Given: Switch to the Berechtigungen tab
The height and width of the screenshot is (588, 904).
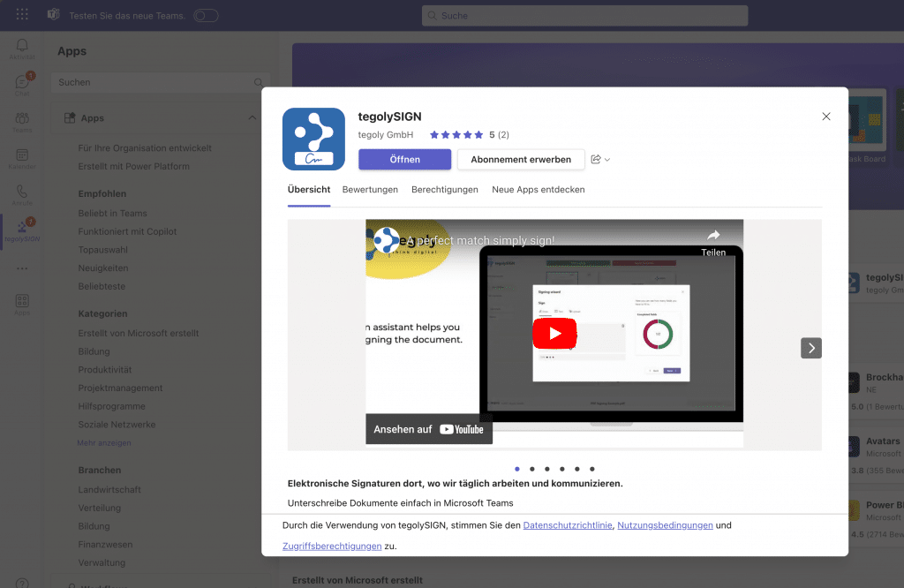Looking at the screenshot, I should (444, 190).
